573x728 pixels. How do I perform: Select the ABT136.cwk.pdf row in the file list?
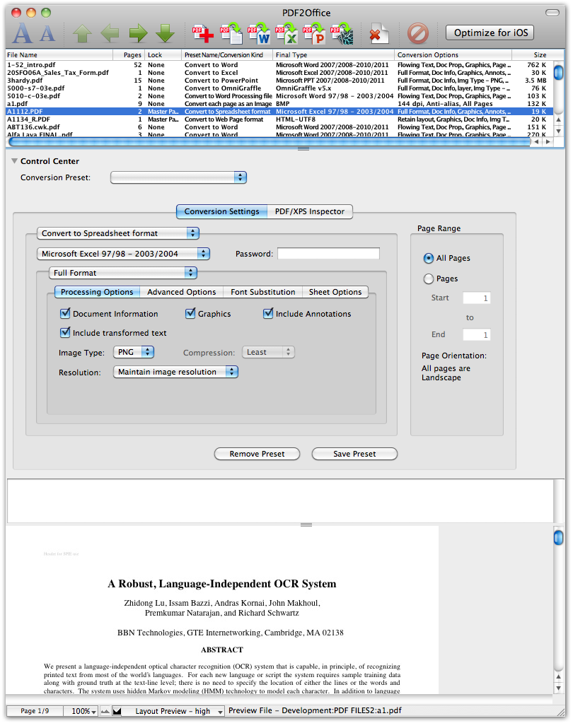pyautogui.click(x=279, y=127)
